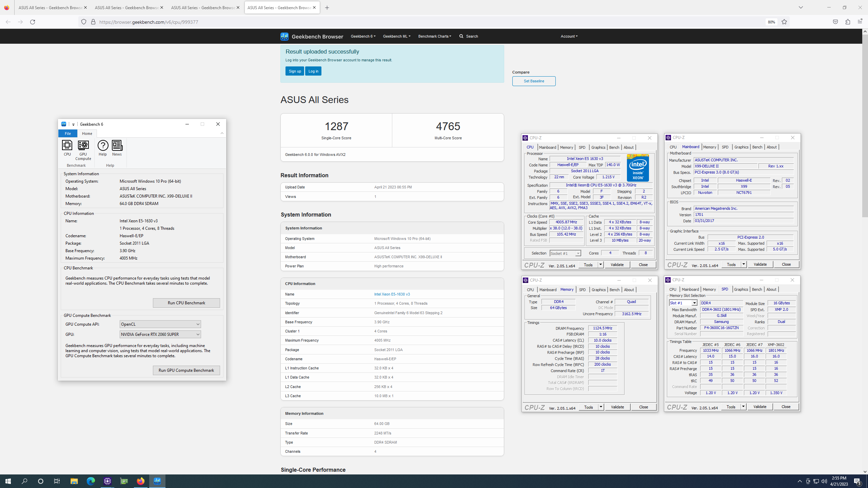The height and width of the screenshot is (488, 868).
Task: Open Windows search on the taskbar
Action: pos(24,481)
